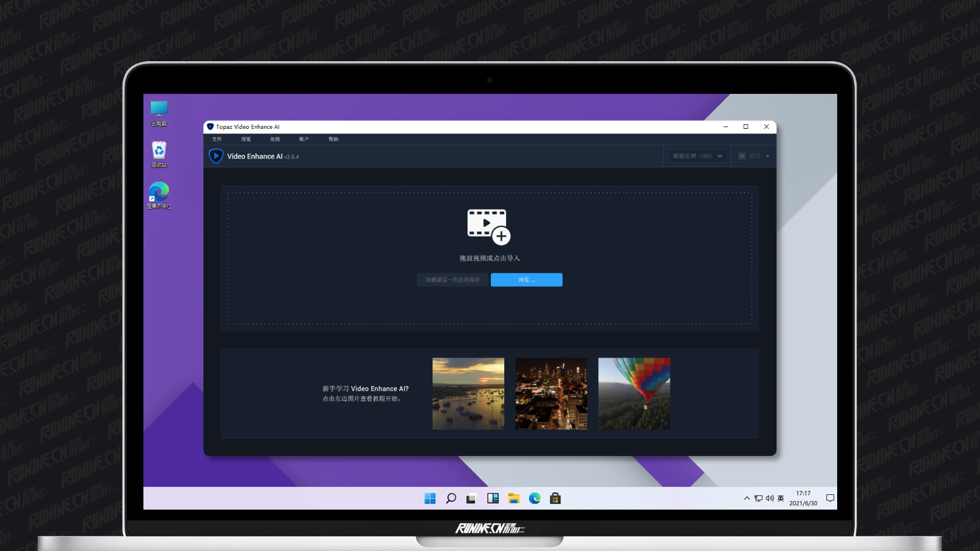Show hidden system tray icons

click(747, 499)
